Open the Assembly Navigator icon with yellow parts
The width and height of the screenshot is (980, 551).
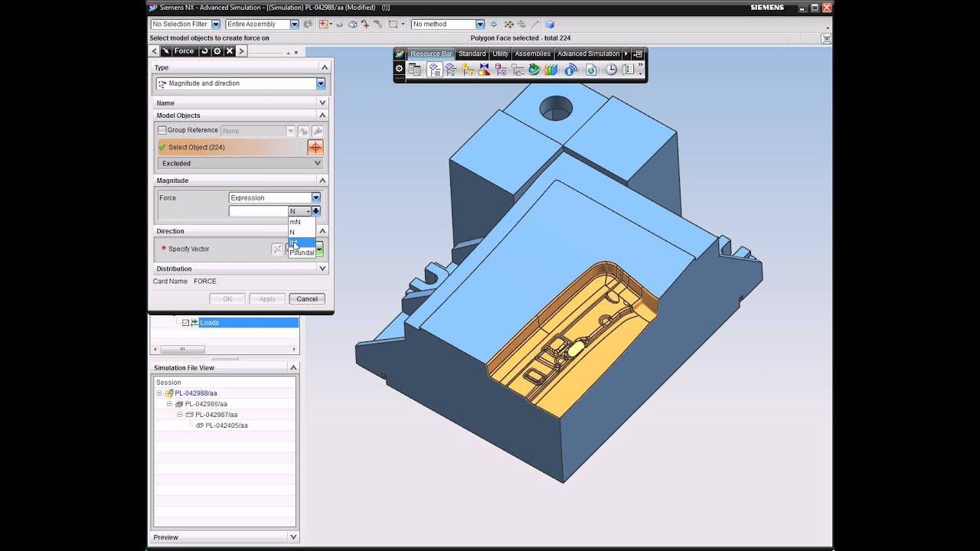(468, 70)
